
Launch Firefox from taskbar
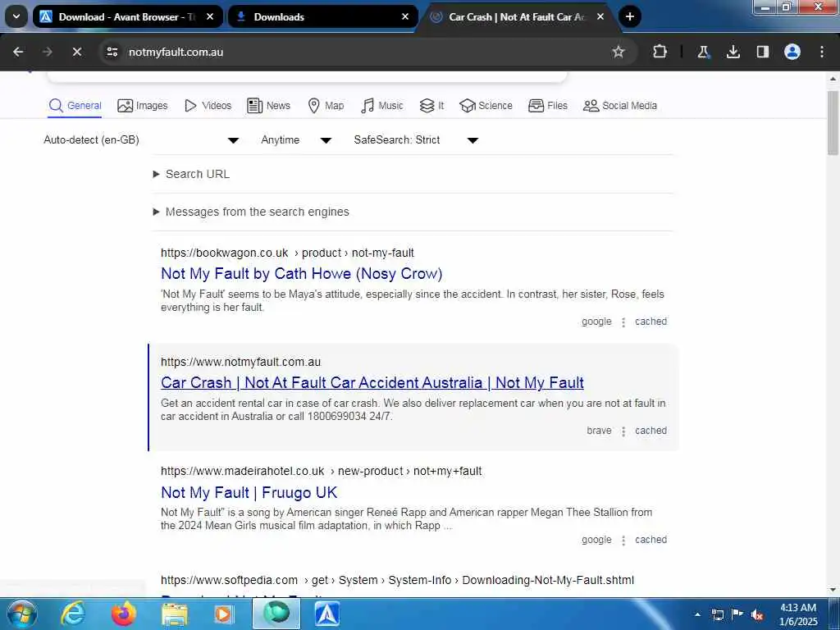123,614
